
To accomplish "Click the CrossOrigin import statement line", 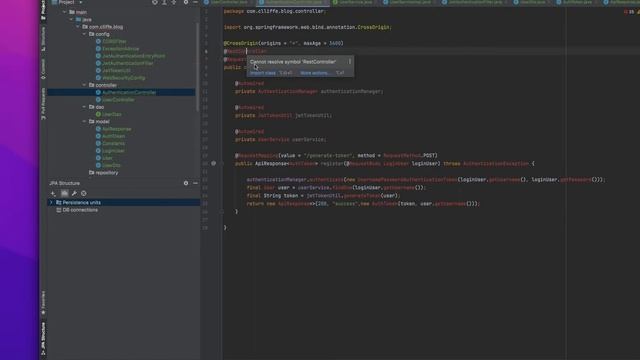I will [308, 27].
